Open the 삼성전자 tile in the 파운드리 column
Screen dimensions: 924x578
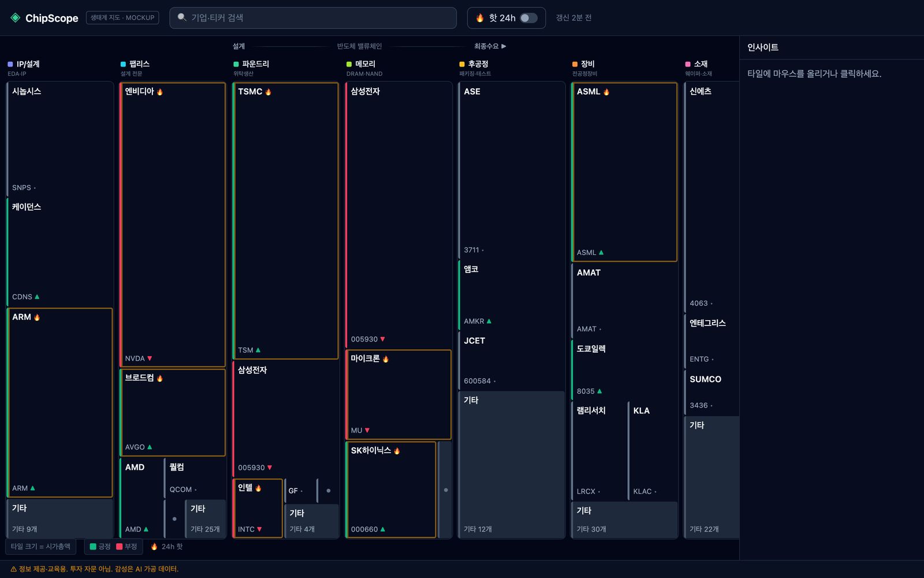point(285,419)
